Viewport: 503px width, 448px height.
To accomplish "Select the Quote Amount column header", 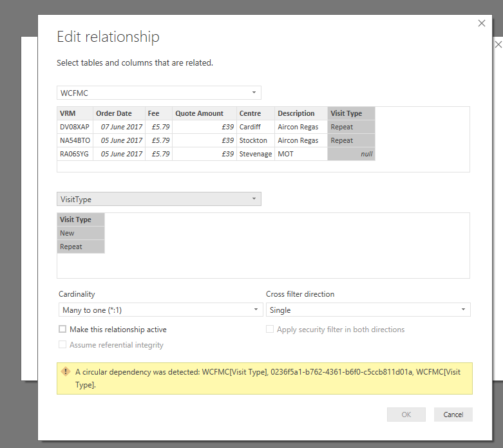I will (x=204, y=113).
